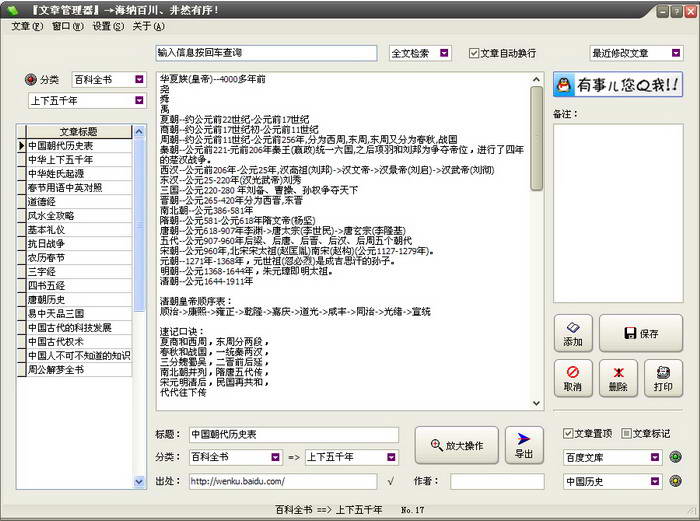Print the article with 打印 button

pyautogui.click(x=663, y=378)
